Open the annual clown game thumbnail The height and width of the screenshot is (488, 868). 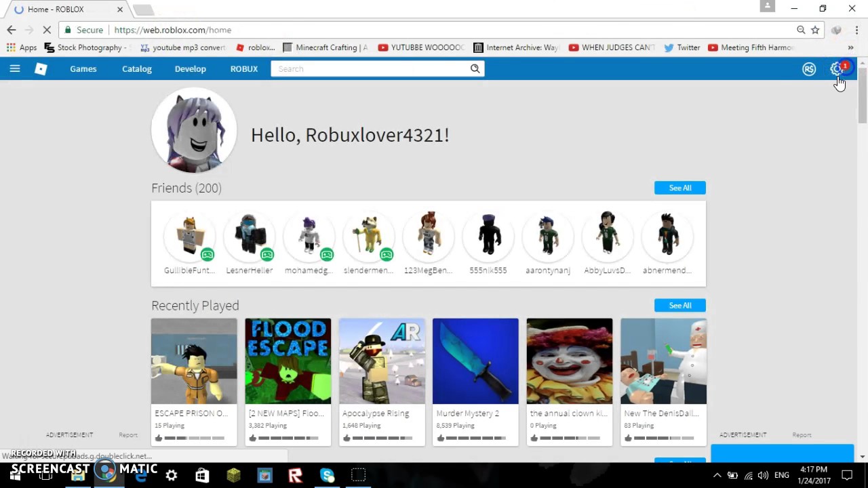coord(570,361)
